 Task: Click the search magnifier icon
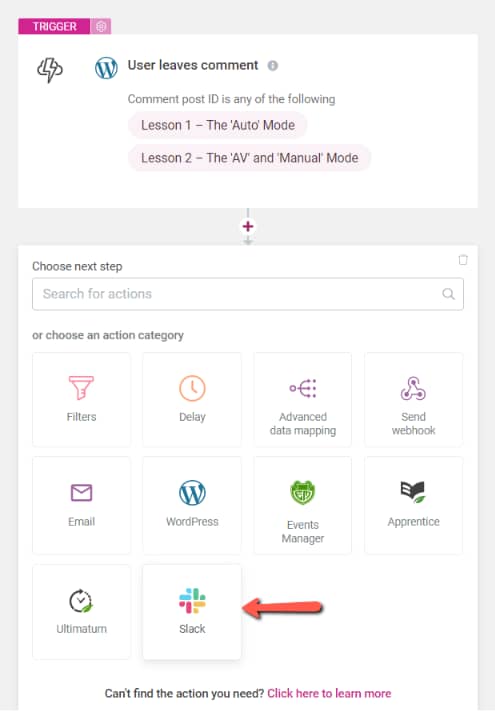(449, 294)
